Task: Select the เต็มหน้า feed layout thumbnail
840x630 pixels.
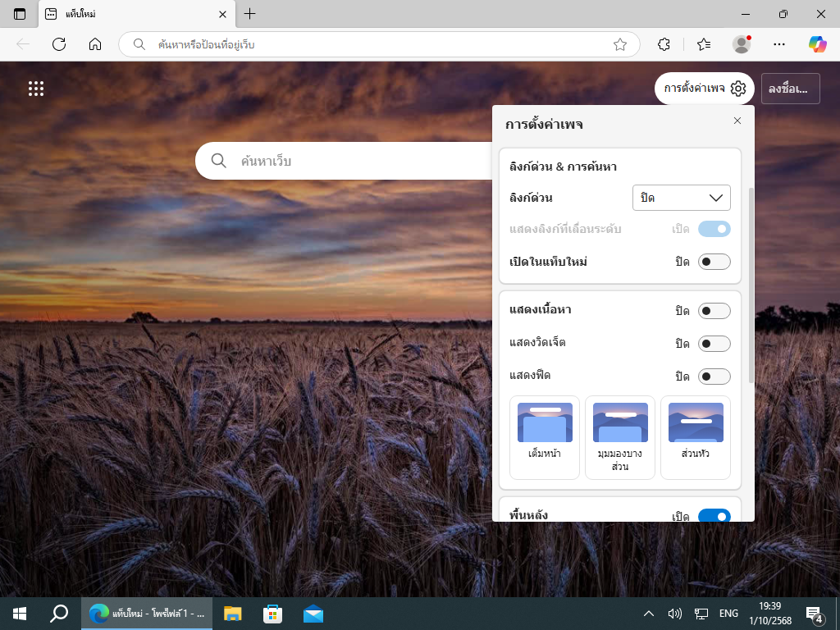Action: [545, 437]
